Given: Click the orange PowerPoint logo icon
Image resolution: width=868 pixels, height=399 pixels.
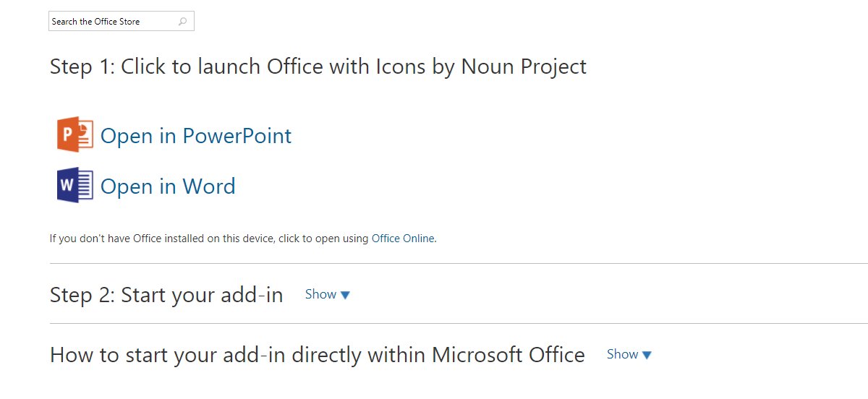Looking at the screenshot, I should [x=75, y=135].
